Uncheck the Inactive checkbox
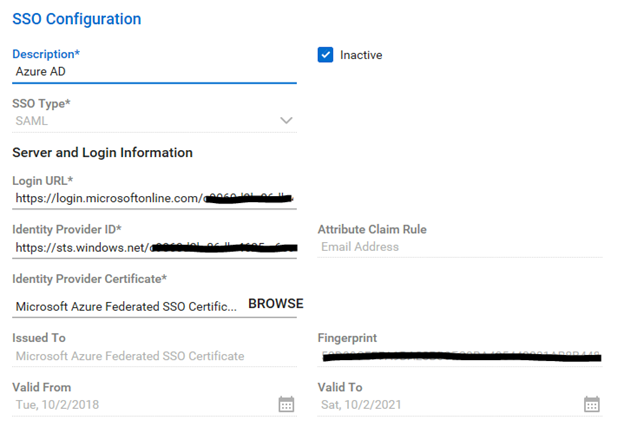 pyautogui.click(x=325, y=55)
